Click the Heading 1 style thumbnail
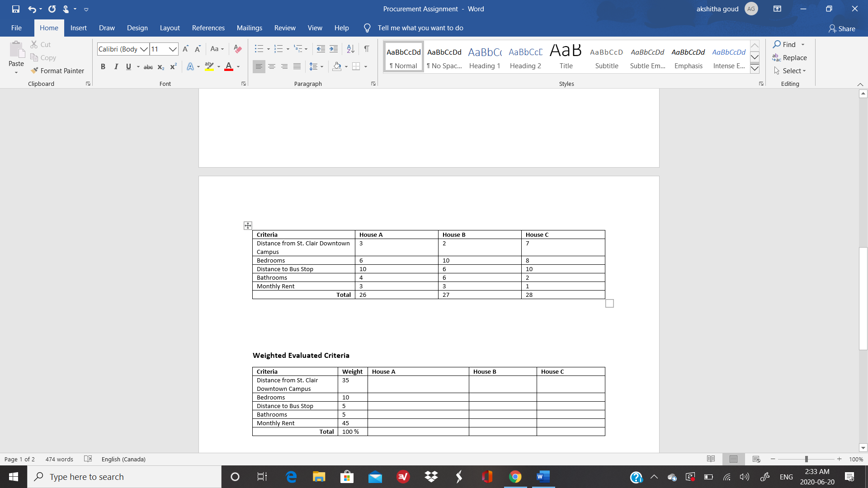The height and width of the screenshot is (488, 868). pyautogui.click(x=485, y=57)
